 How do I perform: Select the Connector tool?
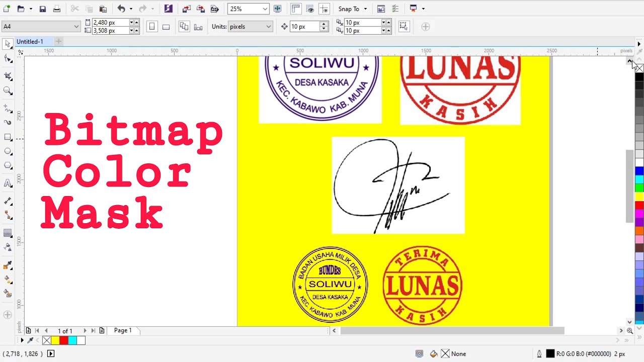click(8, 215)
